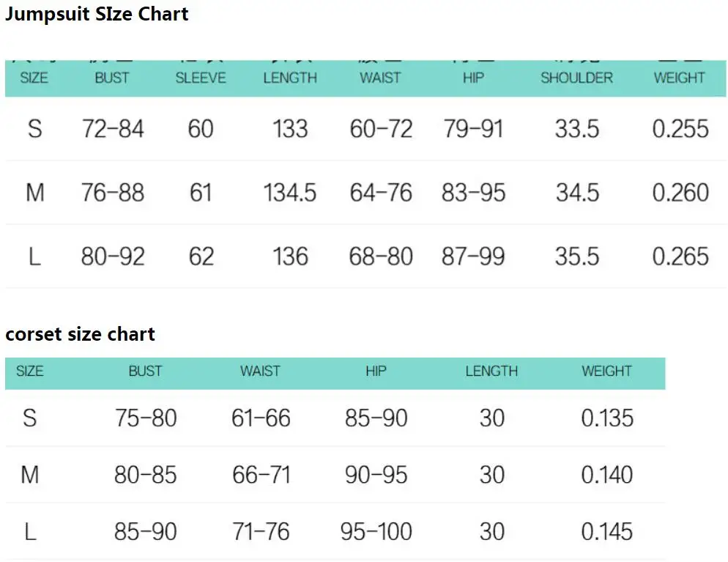728x562 pixels.
Task: Select the SLEEVE column header
Action: [201, 78]
